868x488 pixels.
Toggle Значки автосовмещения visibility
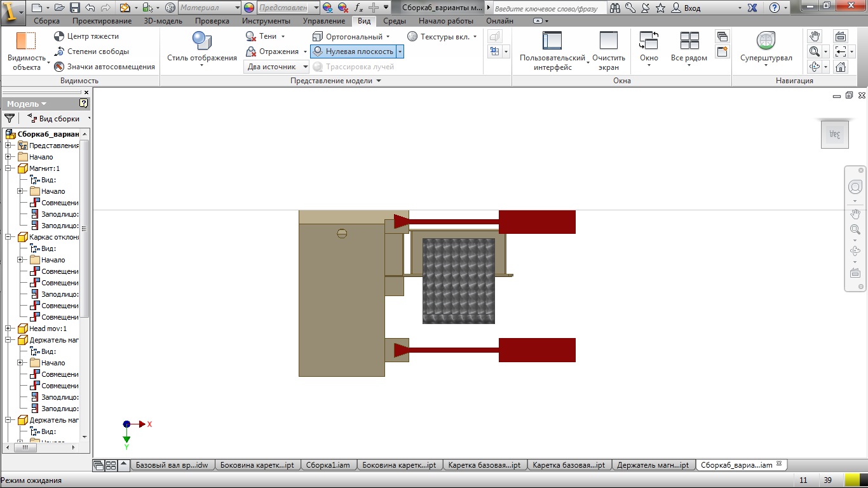tap(104, 67)
